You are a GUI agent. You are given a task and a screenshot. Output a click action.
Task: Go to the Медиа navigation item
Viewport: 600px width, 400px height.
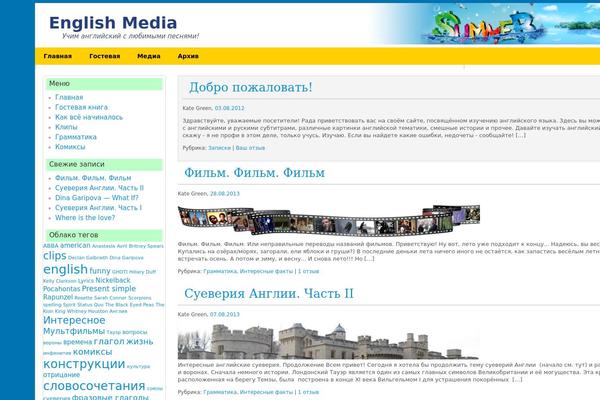pyautogui.click(x=148, y=56)
